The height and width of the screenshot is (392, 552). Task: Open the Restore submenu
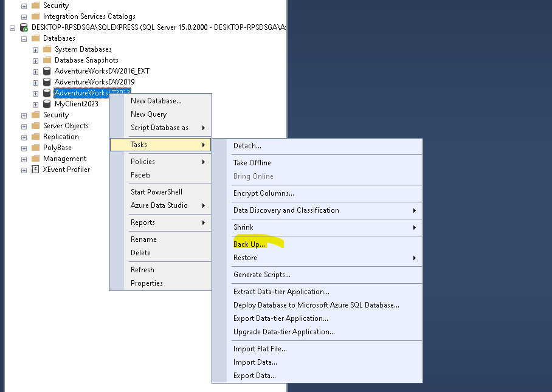(x=317, y=258)
